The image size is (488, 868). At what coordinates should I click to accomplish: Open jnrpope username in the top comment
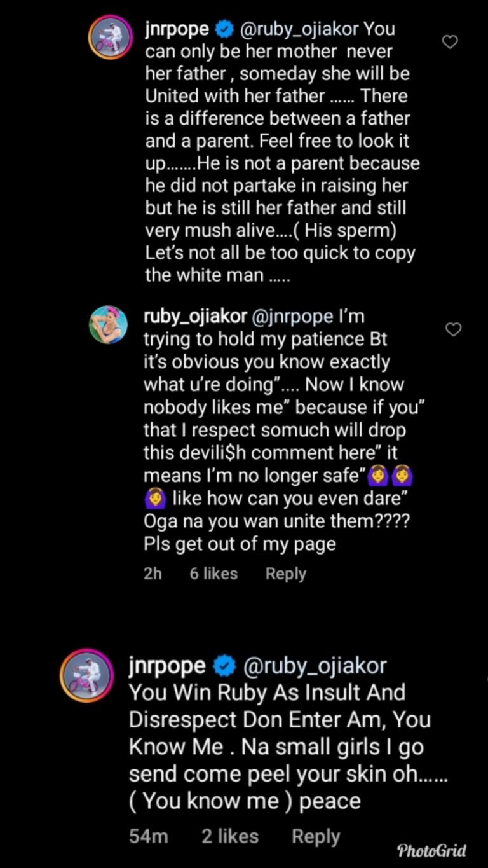(x=177, y=29)
